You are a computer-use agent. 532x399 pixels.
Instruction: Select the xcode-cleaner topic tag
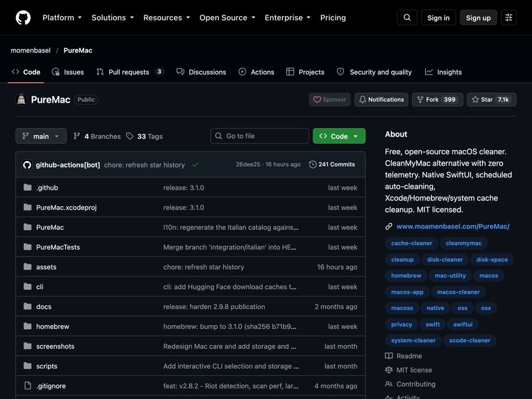[469, 340]
